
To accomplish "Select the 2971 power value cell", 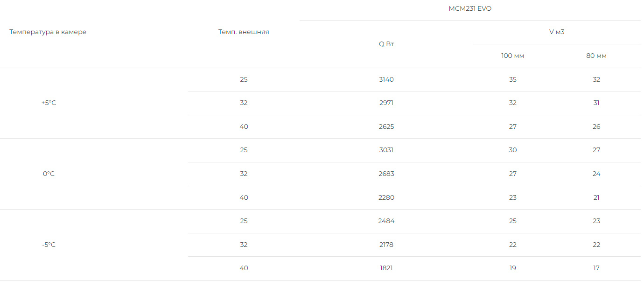I will point(386,103).
